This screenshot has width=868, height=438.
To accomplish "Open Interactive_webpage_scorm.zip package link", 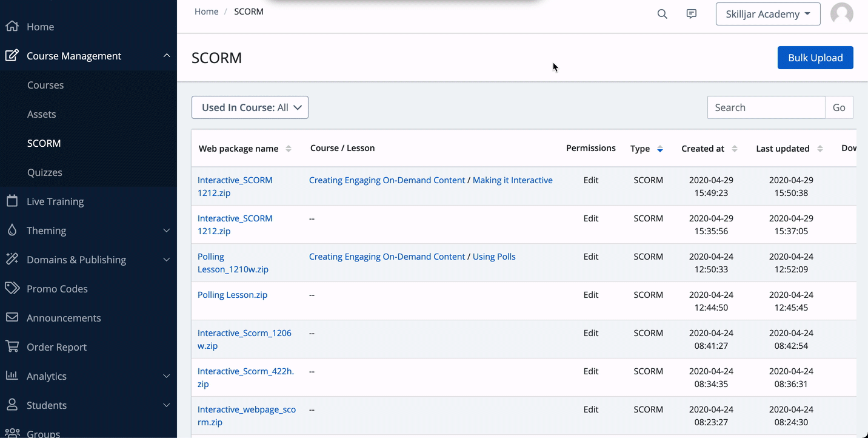I will click(247, 416).
